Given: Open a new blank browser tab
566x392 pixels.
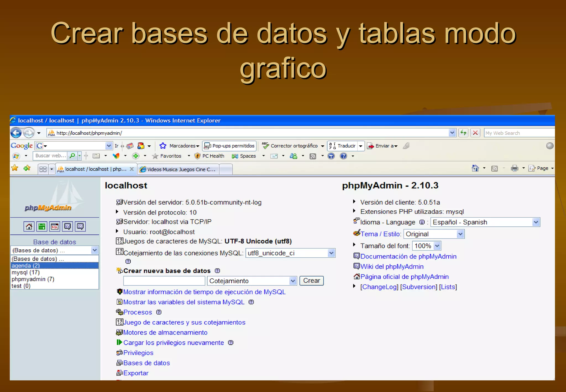Looking at the screenshot, I should click(x=226, y=169).
